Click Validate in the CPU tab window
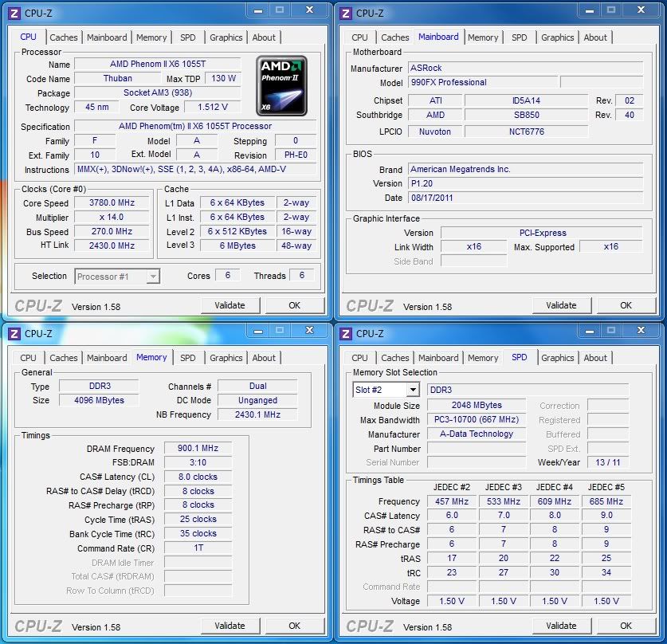Screen dimensions: 667x644 point(230,305)
